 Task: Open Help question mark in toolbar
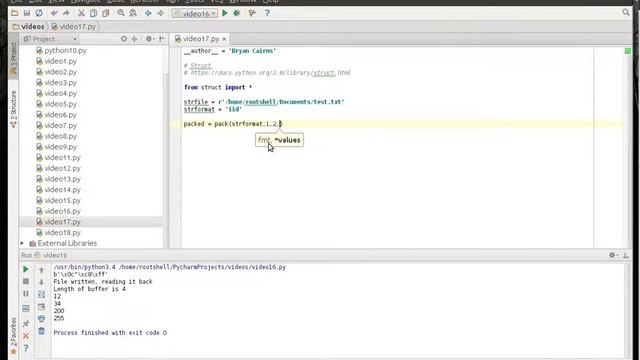pos(267,13)
